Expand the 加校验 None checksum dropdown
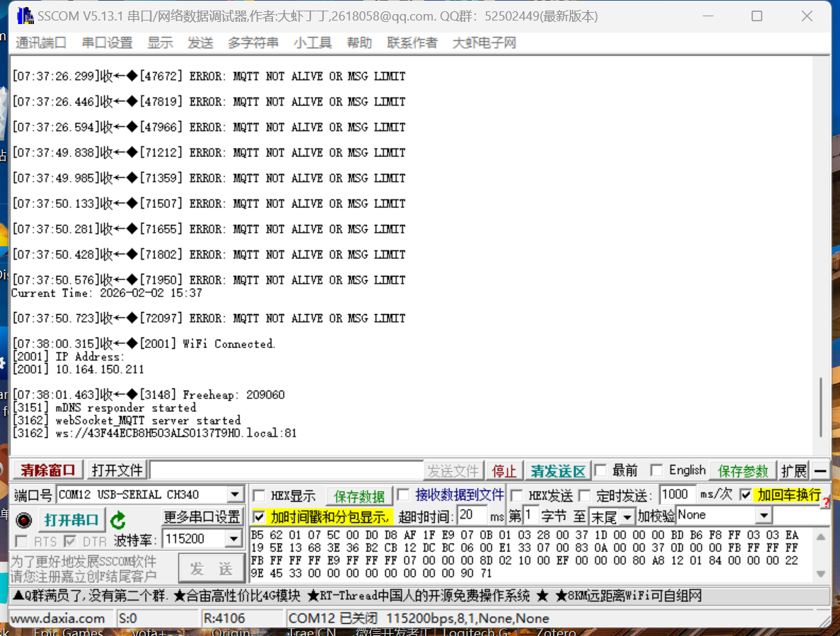This screenshot has width=840, height=636. (x=764, y=516)
